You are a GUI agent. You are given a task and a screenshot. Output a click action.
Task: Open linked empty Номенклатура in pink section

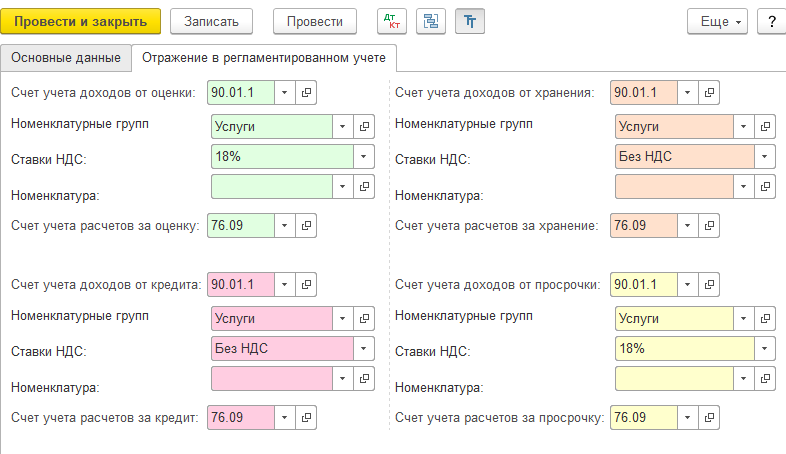tap(364, 378)
